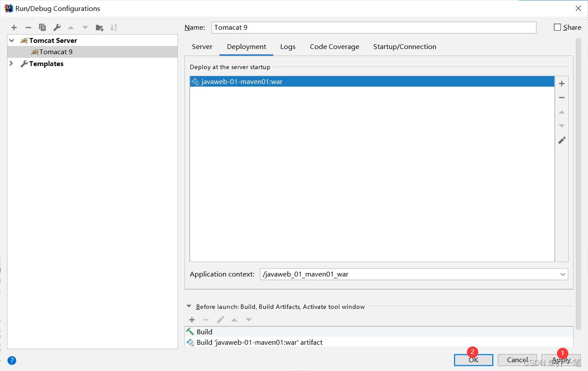The image size is (588, 371).
Task: Add deployment artifact plus icon
Action: (x=562, y=84)
